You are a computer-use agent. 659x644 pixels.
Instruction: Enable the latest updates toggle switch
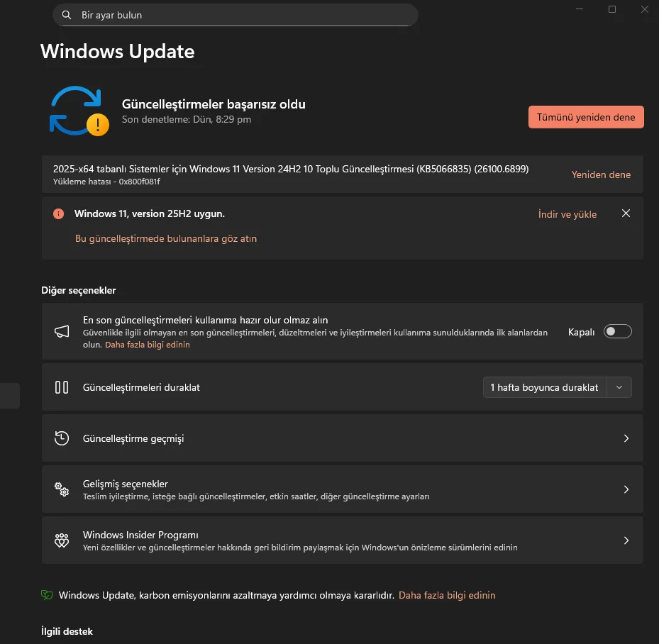coord(617,332)
